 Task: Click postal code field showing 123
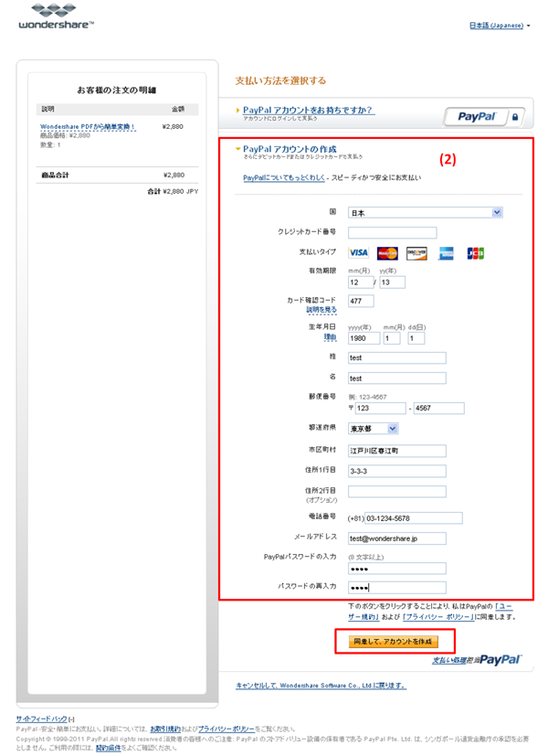[x=381, y=408]
